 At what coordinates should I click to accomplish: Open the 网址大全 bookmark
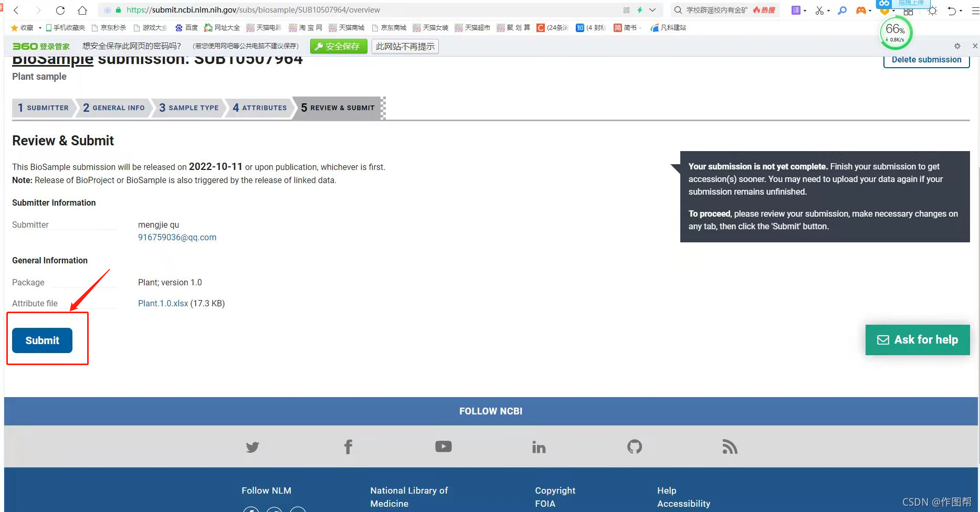222,28
